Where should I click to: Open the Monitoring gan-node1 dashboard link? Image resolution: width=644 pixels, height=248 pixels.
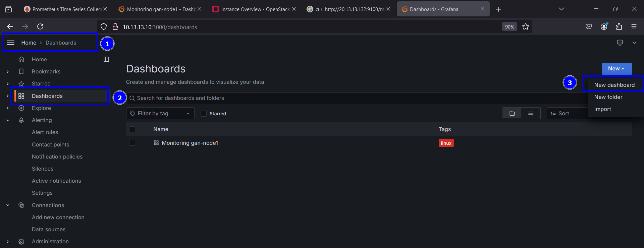point(190,143)
